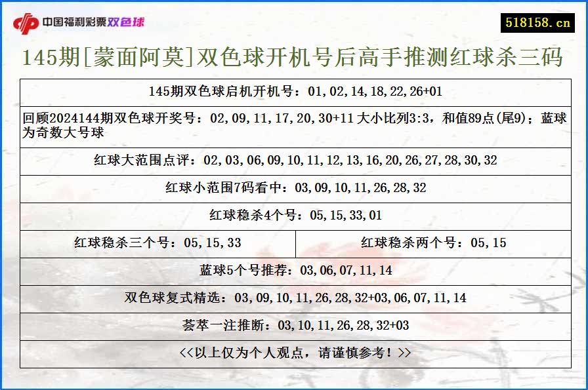Expand the 回顾2024144期 results section
Screen dimensions: 588x390
pos(294,126)
